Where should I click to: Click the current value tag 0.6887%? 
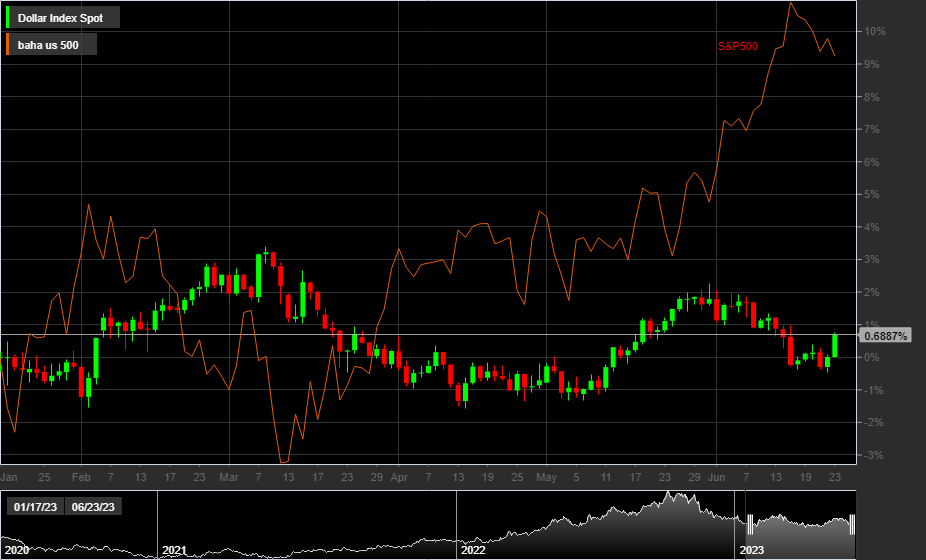(x=885, y=336)
